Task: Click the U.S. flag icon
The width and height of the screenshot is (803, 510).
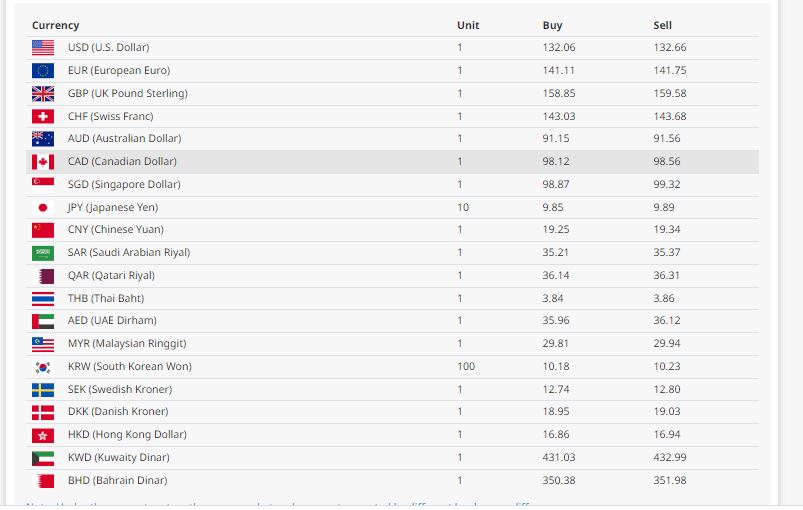Action: [x=43, y=47]
